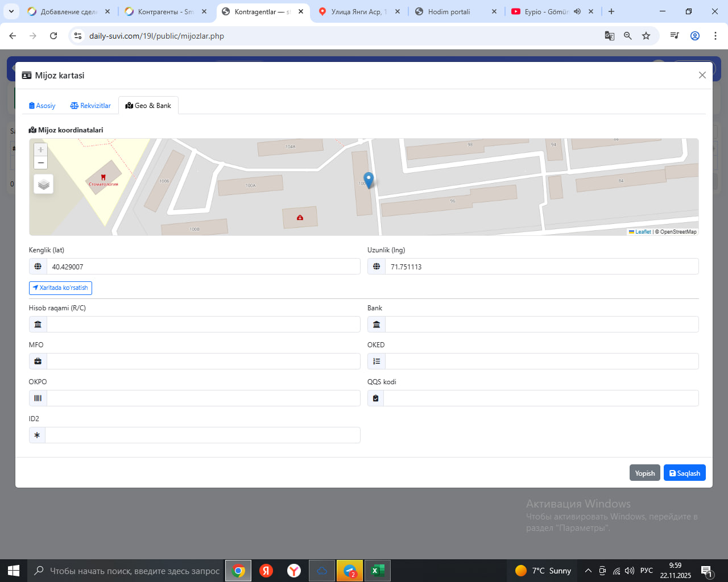Save the card with Saqlash button
The height and width of the screenshot is (582, 728).
coord(684,473)
